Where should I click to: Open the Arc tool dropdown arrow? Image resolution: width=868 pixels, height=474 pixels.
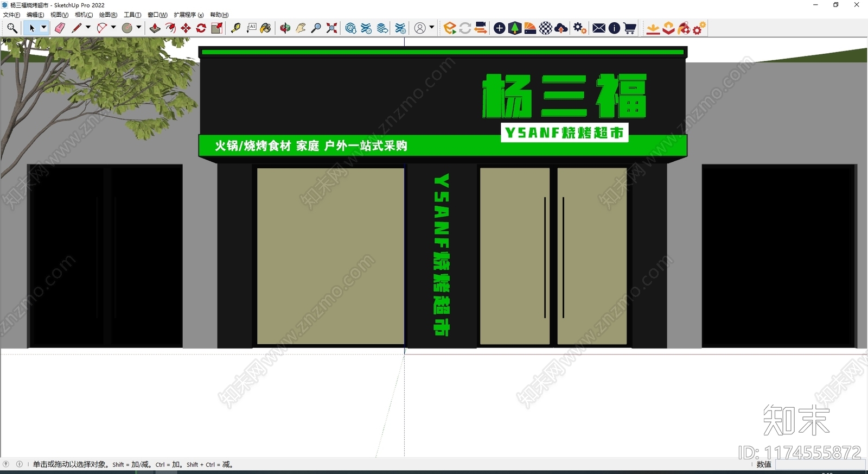113,28
